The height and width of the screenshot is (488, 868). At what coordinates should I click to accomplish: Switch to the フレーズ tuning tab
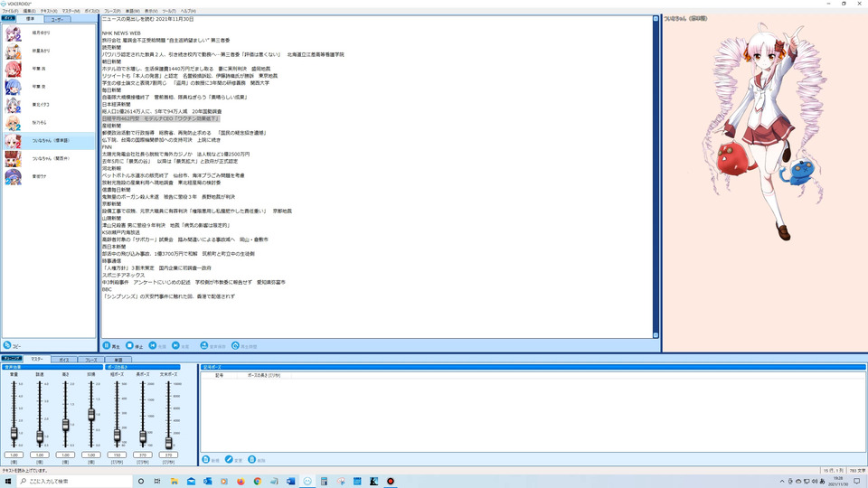pos(90,360)
